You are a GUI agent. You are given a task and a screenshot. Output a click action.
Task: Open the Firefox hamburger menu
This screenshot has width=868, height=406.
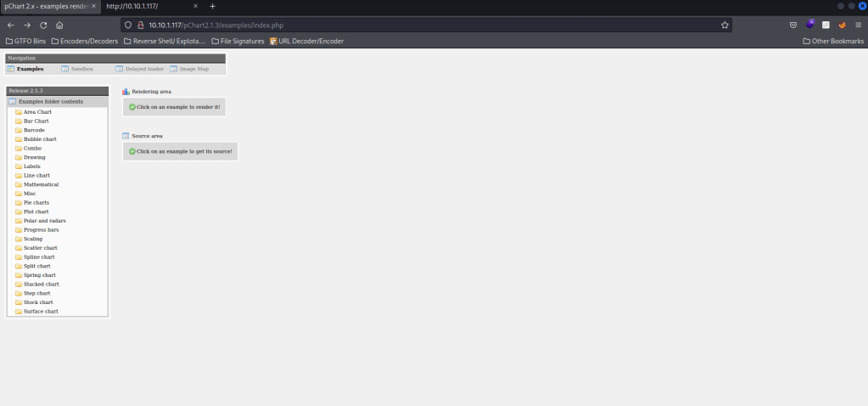pyautogui.click(x=858, y=25)
